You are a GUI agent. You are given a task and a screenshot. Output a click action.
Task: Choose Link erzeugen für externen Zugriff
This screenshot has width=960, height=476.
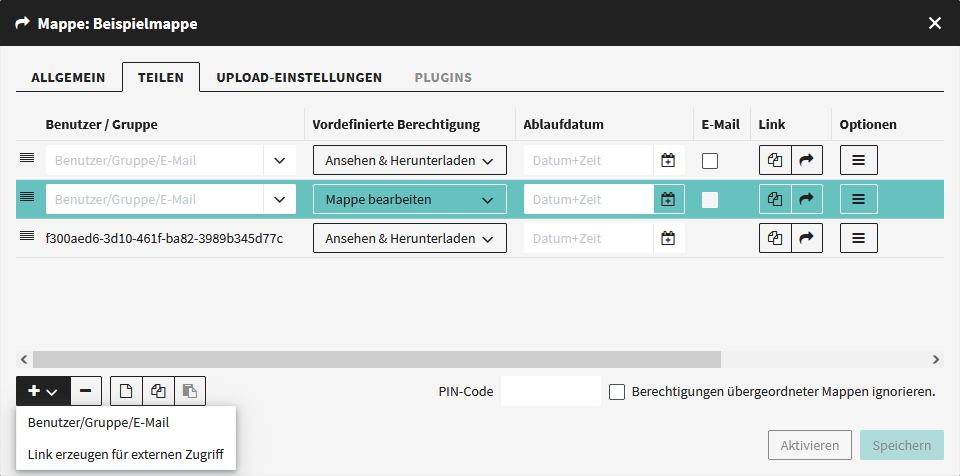coord(126,455)
